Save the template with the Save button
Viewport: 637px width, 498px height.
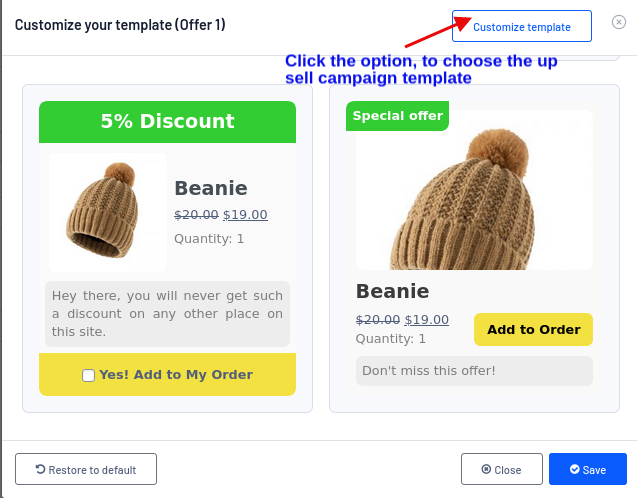click(587, 469)
